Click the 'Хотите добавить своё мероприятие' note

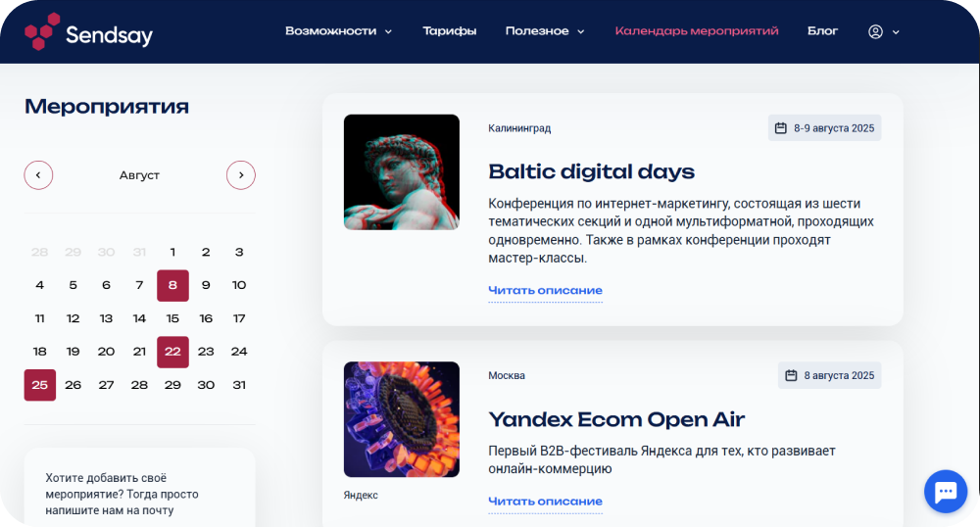(122, 494)
